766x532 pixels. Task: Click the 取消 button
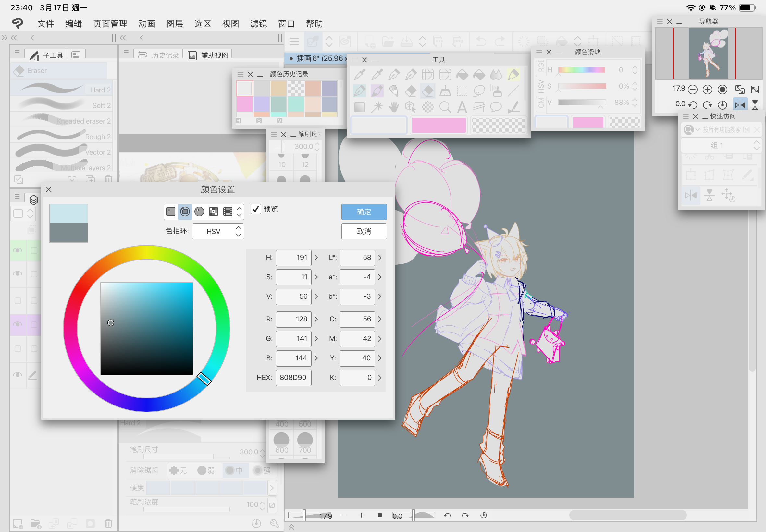coord(364,231)
